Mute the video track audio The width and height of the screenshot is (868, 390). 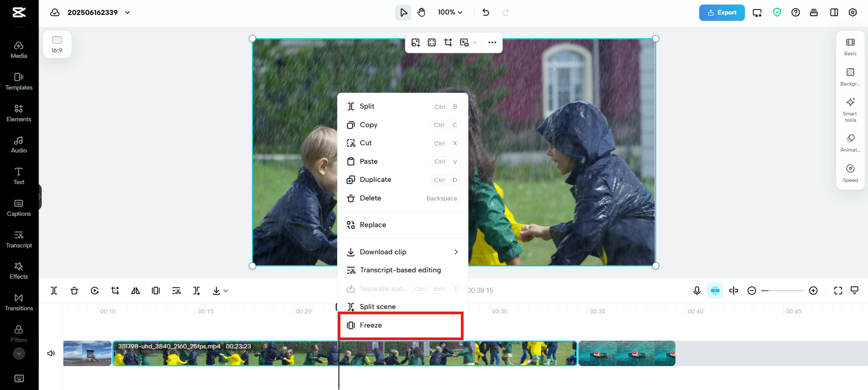point(51,353)
